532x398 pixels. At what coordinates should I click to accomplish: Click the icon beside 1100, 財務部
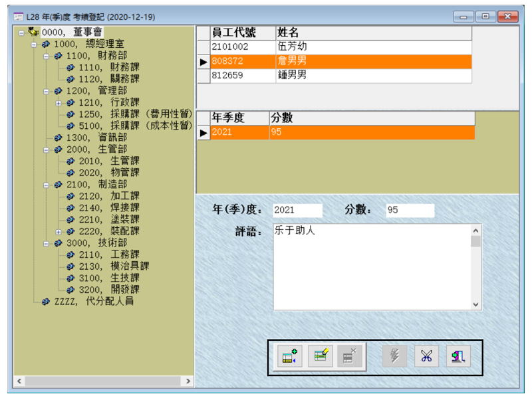coord(59,56)
